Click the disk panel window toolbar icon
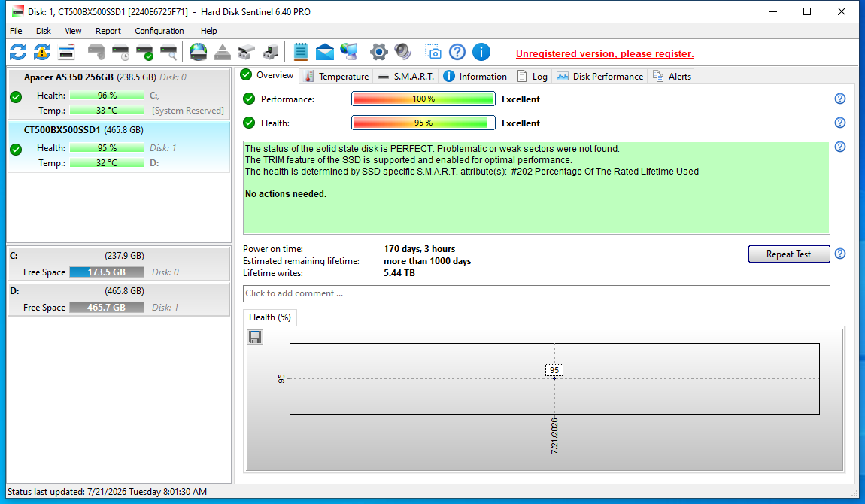865x504 pixels. pos(66,53)
